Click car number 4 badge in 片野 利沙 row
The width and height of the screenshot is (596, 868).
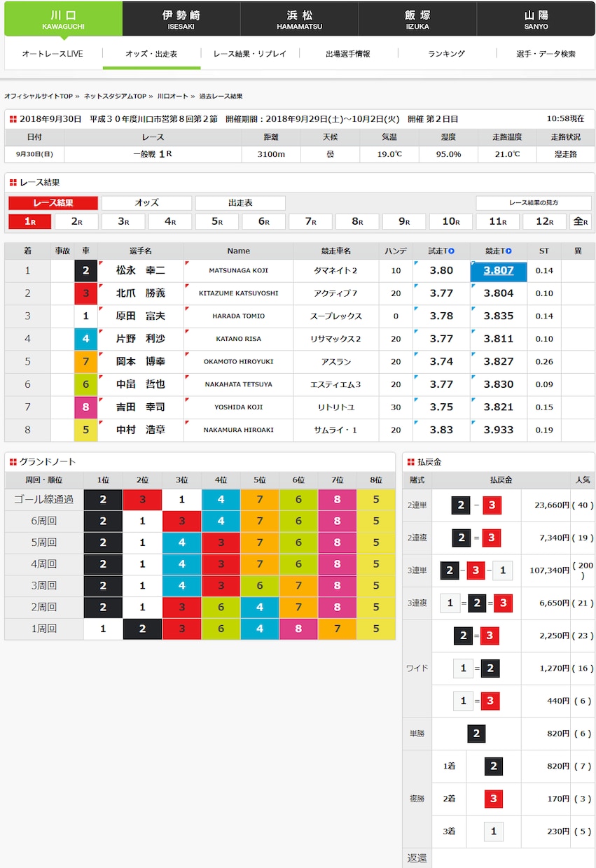coord(85,339)
